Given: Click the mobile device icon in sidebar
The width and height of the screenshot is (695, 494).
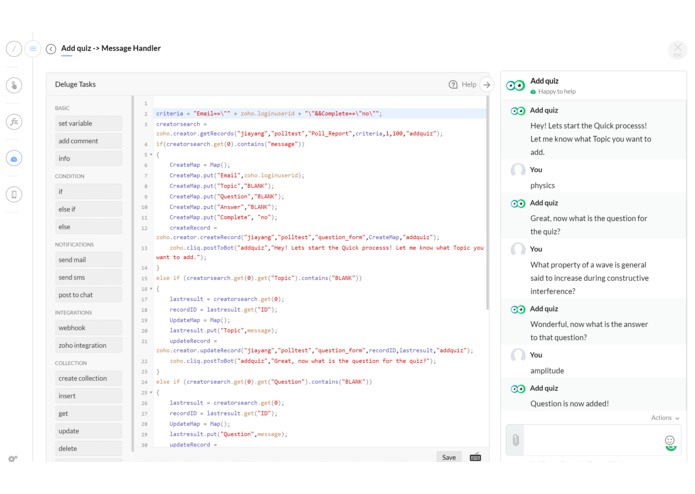Looking at the screenshot, I should 14,194.
